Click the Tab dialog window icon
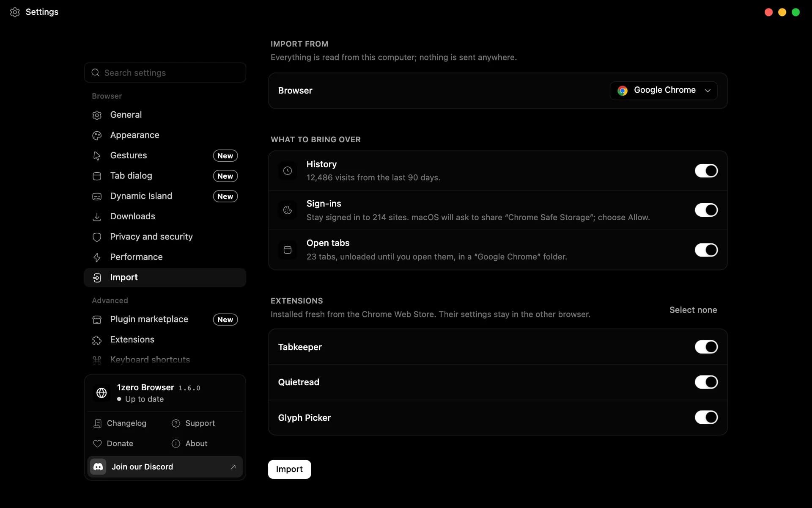The height and width of the screenshot is (508, 812). point(97,176)
